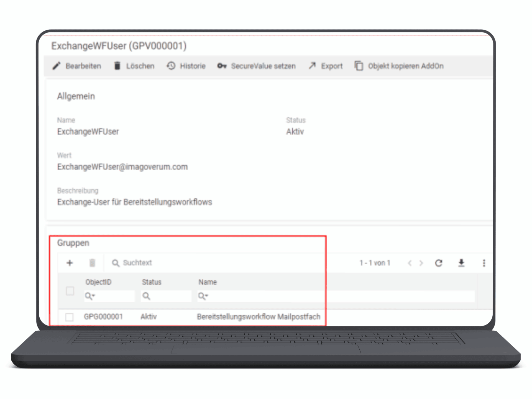Open object history via the Historie clock icon

171,66
